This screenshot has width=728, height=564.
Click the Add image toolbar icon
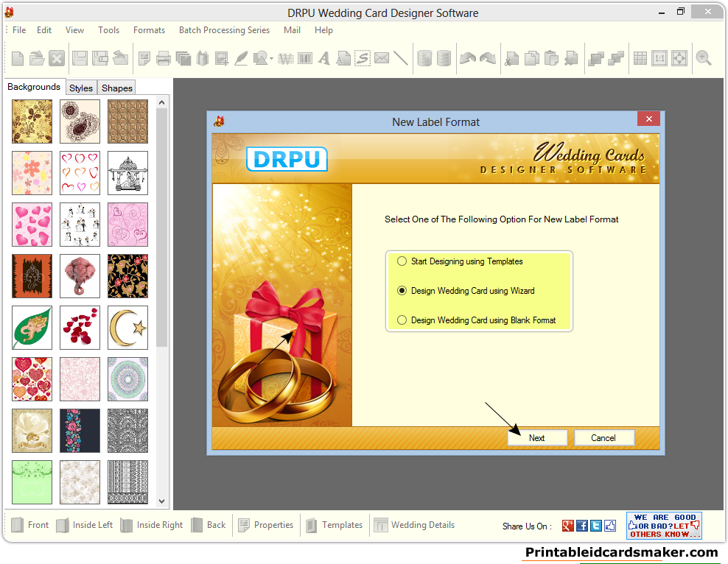click(222, 58)
